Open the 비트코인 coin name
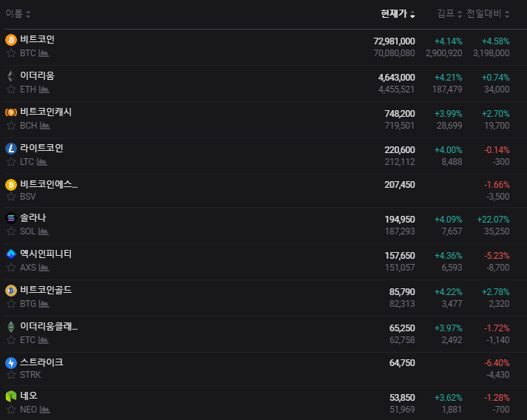 coord(37,39)
